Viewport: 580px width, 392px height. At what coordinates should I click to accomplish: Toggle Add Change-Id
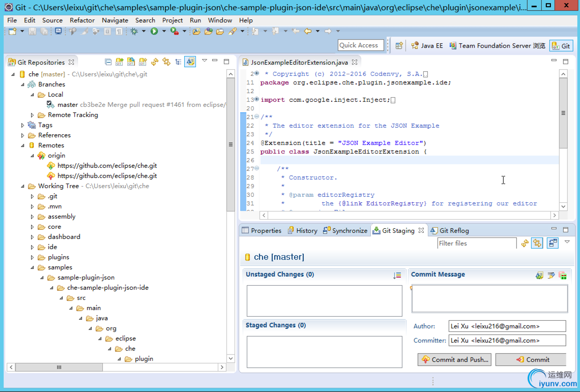tap(563, 275)
